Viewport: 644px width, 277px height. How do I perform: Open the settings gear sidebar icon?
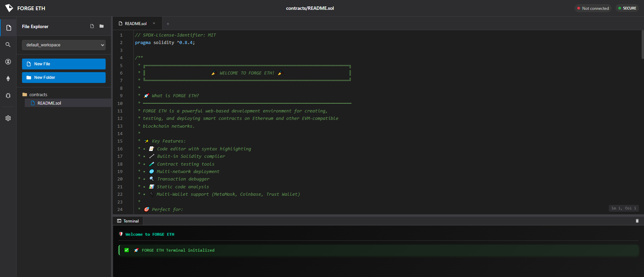(x=8, y=118)
